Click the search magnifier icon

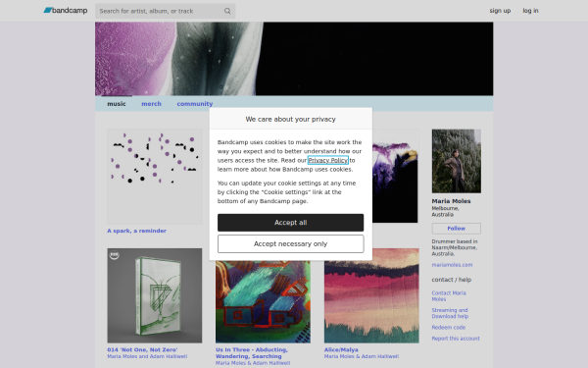click(x=227, y=11)
